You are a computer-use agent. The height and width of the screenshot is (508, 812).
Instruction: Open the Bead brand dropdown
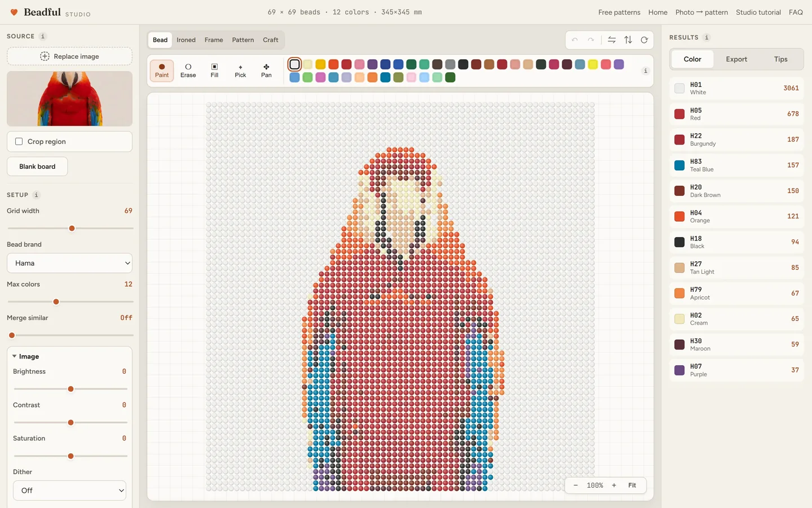click(69, 263)
